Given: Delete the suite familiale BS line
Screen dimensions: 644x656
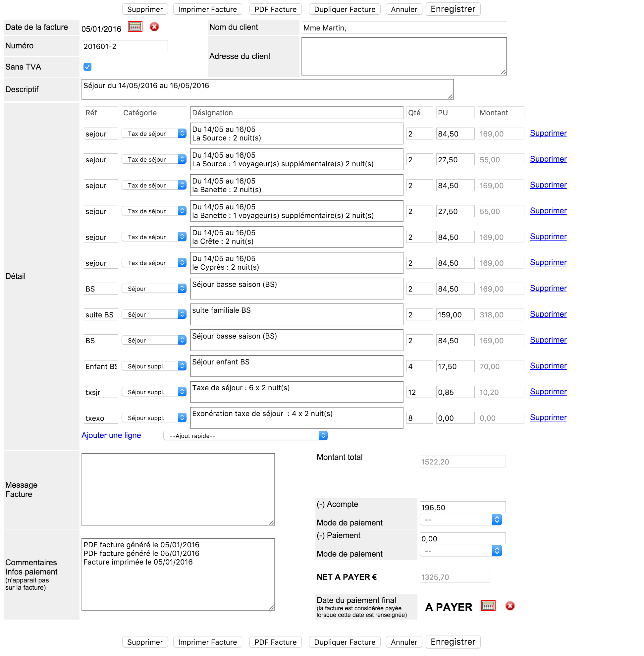Looking at the screenshot, I should pyautogui.click(x=548, y=314).
